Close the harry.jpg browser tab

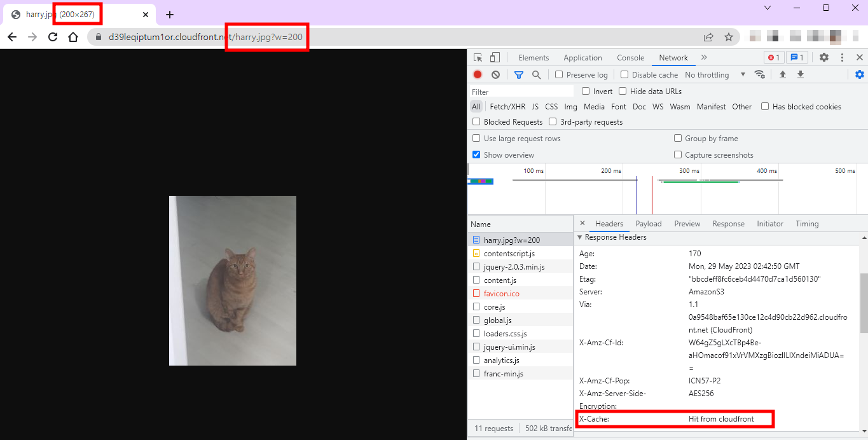coord(146,15)
